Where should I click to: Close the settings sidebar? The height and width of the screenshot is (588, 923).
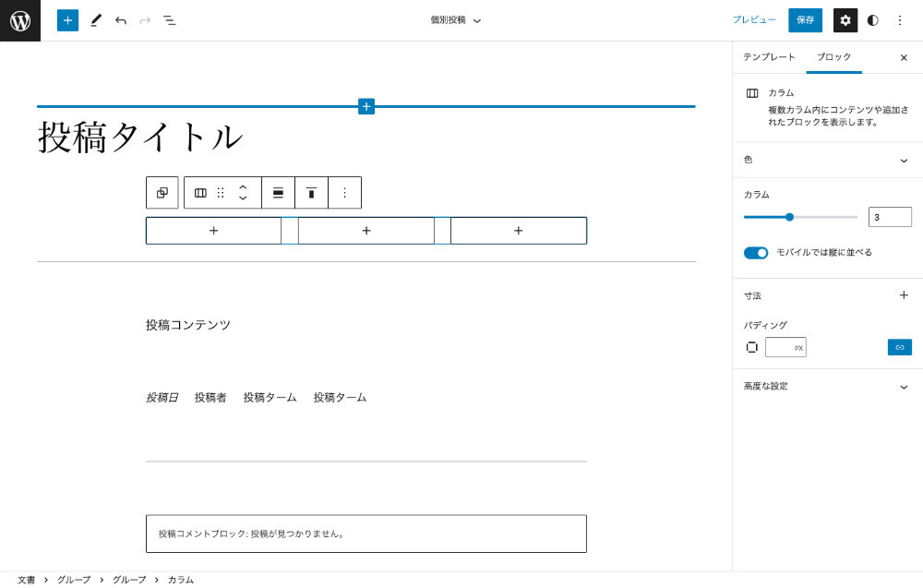[904, 57]
